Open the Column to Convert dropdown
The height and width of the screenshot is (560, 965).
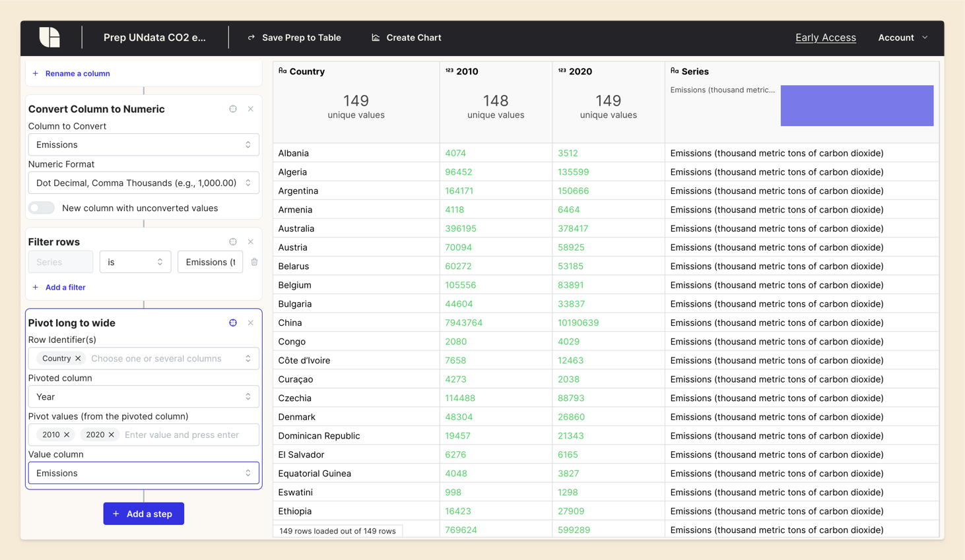pos(143,145)
